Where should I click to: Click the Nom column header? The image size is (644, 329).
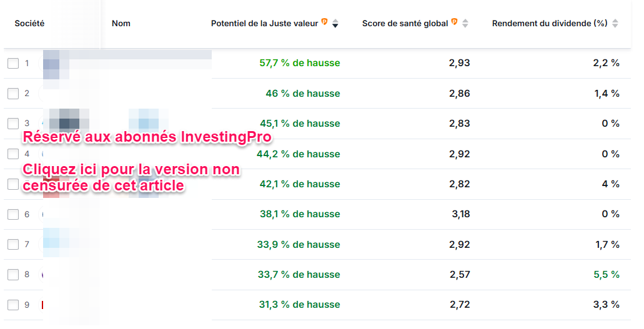point(121,24)
